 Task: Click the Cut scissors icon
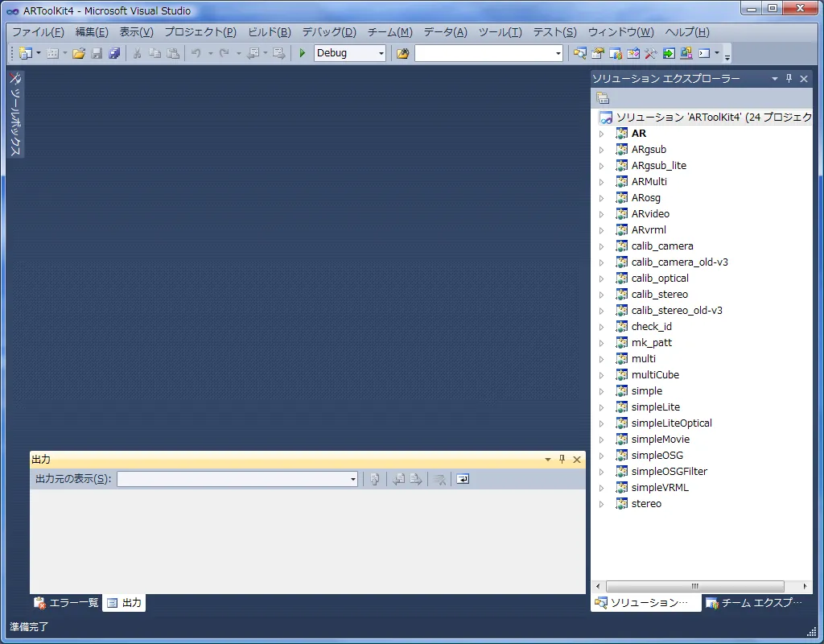pyautogui.click(x=137, y=53)
